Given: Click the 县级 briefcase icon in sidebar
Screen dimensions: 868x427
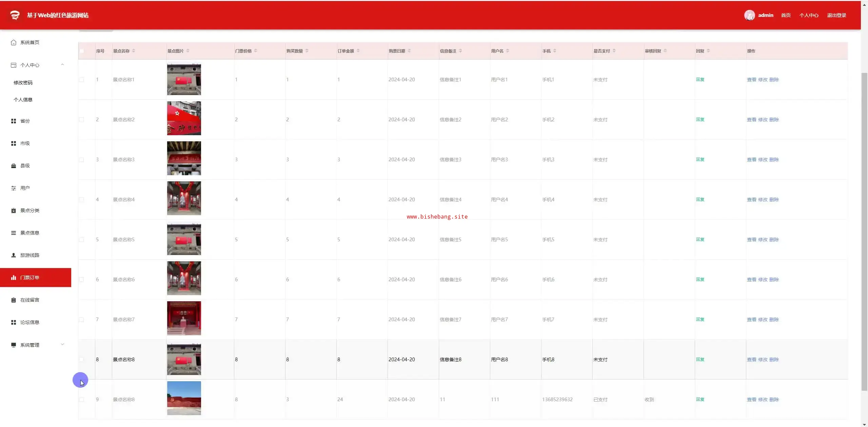Looking at the screenshot, I should click(14, 166).
